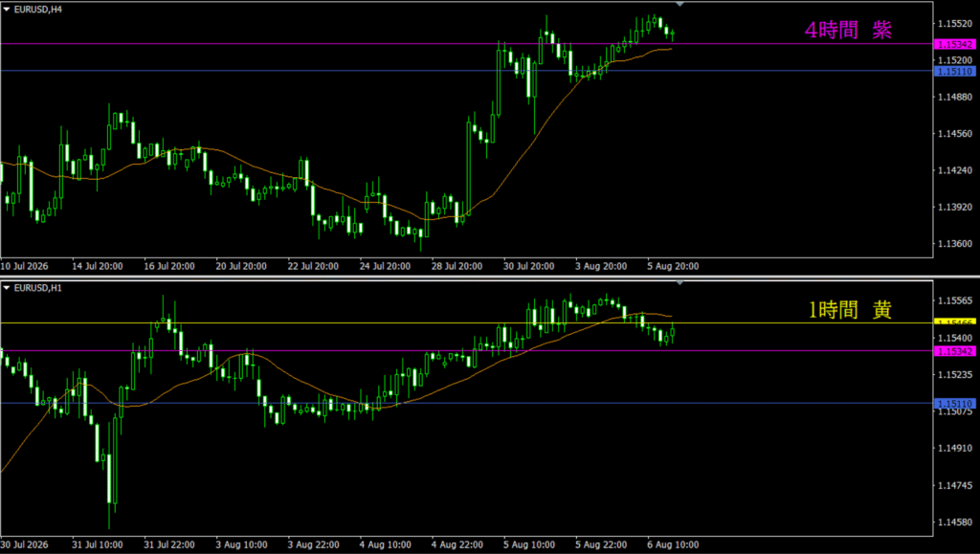Click price 1.13920 on H4 price axis
Viewport: 980px width, 554px height.
tap(954, 207)
